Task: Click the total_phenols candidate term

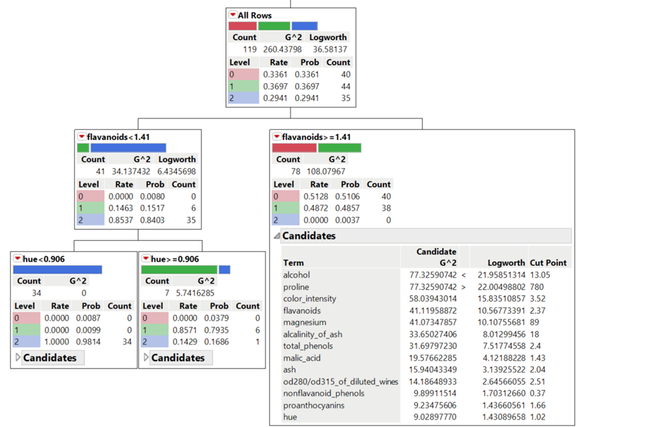Action: pyautogui.click(x=308, y=346)
